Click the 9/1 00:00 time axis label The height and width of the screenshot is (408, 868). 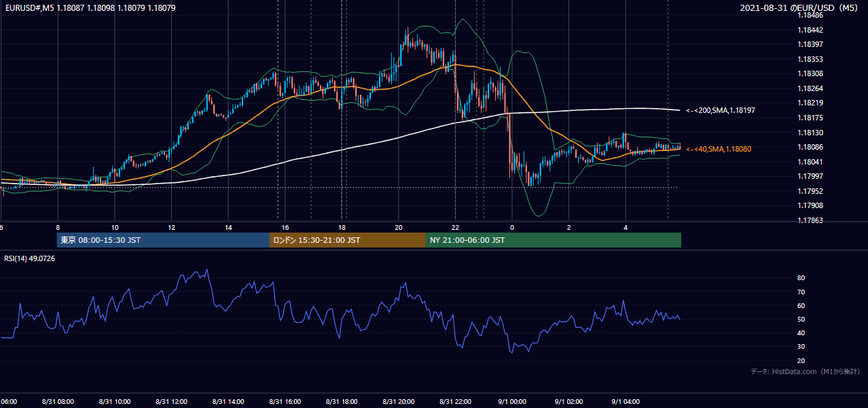(513, 402)
